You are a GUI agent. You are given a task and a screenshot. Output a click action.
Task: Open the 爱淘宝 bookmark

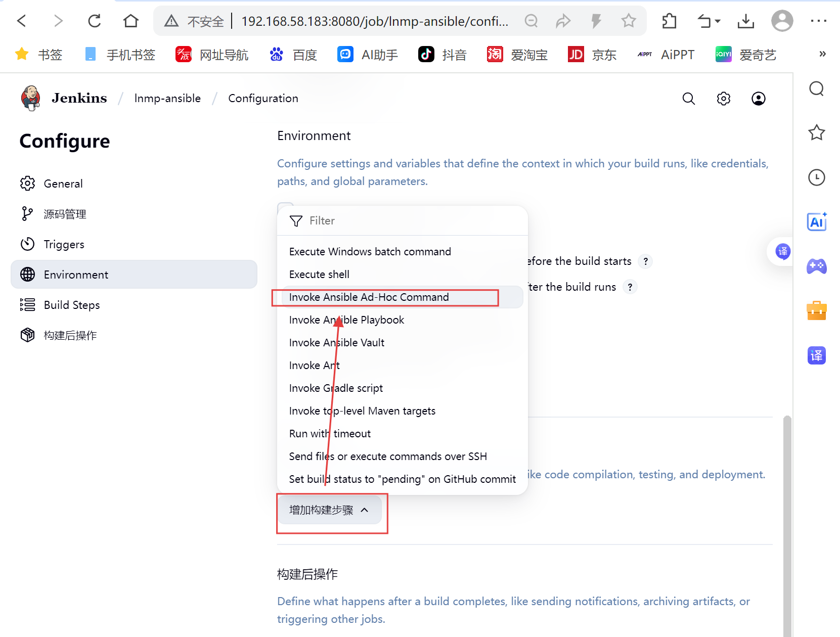click(517, 55)
